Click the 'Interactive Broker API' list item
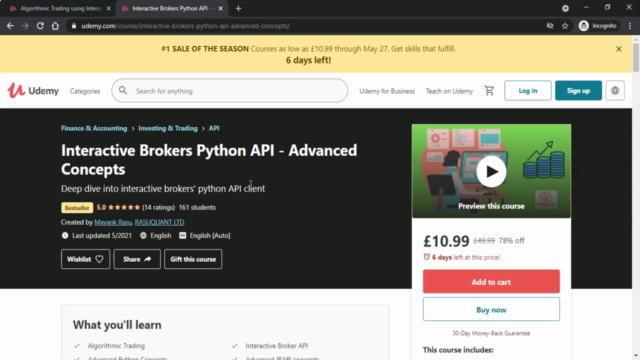Viewport: 640px width, 360px height. (x=277, y=346)
